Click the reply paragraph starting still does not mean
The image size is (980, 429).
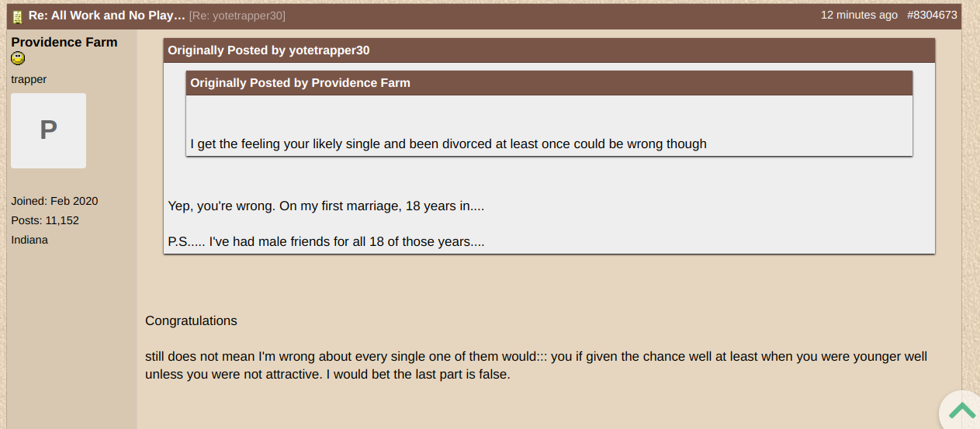536,365
